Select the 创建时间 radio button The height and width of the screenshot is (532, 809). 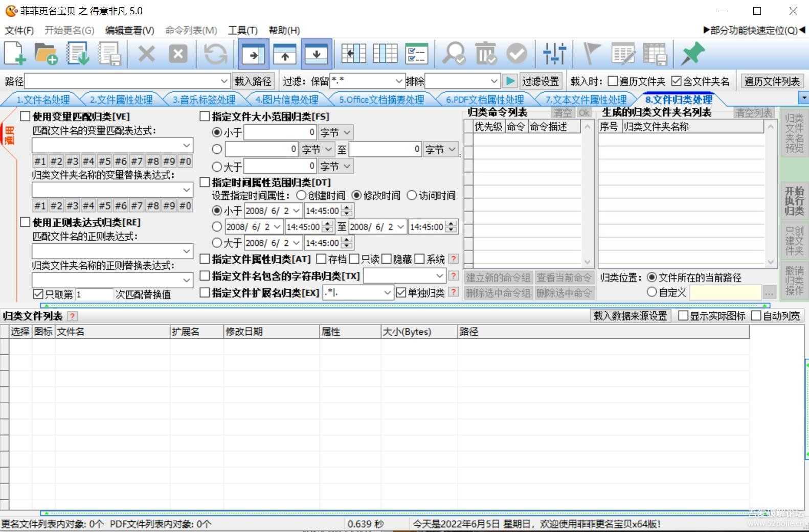click(x=301, y=195)
